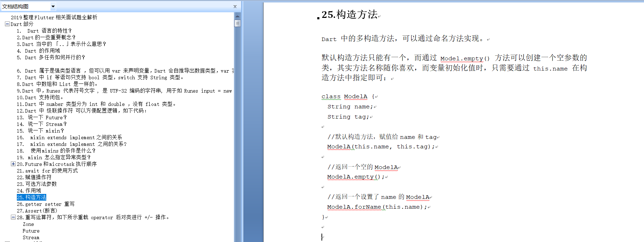
Task: Click the code line String name;
Action: 350,107
